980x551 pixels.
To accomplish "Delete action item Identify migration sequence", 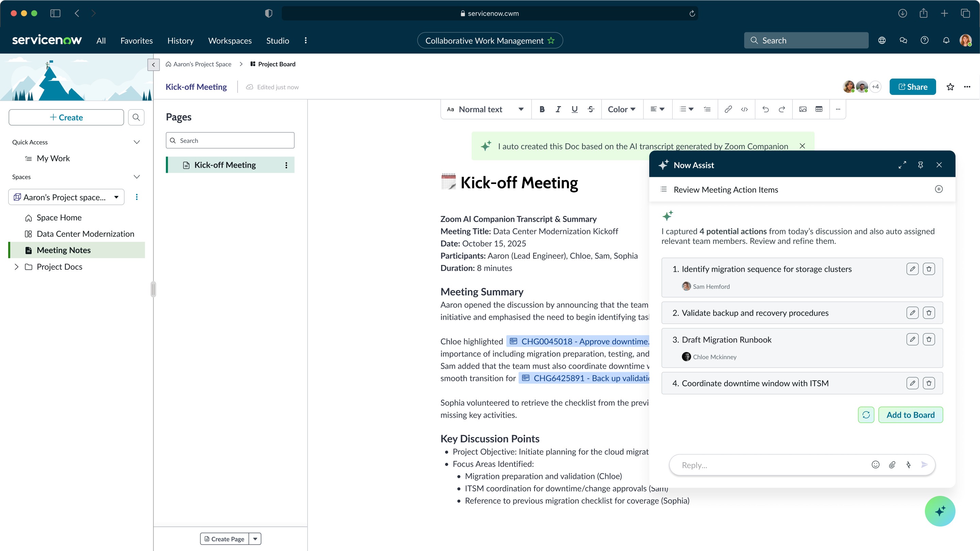I will [929, 269].
